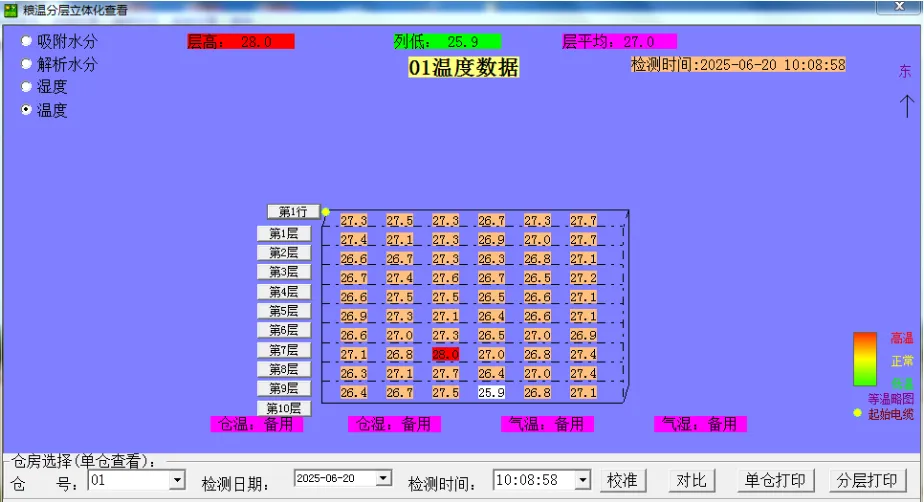Viewport: 924px width, 502px height.
Task: Select the 第7层 layer button
Action: click(x=284, y=350)
